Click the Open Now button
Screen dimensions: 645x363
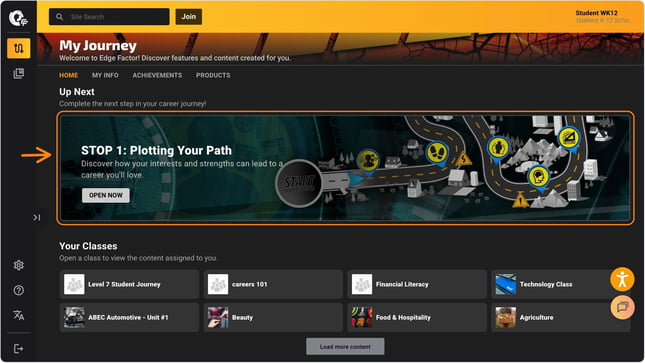pos(106,195)
